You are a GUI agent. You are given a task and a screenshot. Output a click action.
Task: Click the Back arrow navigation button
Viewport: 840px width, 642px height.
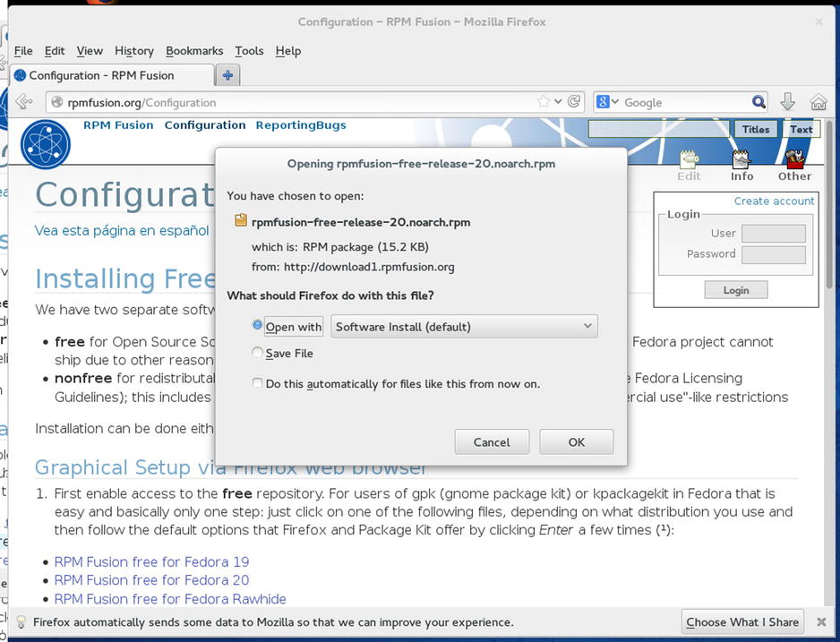click(24, 102)
